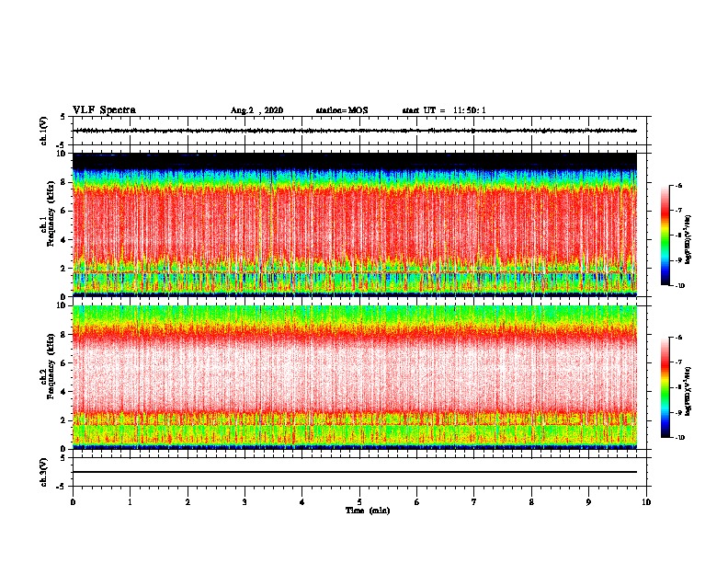Click the "-7" label on ch.2 color bar

678,362
